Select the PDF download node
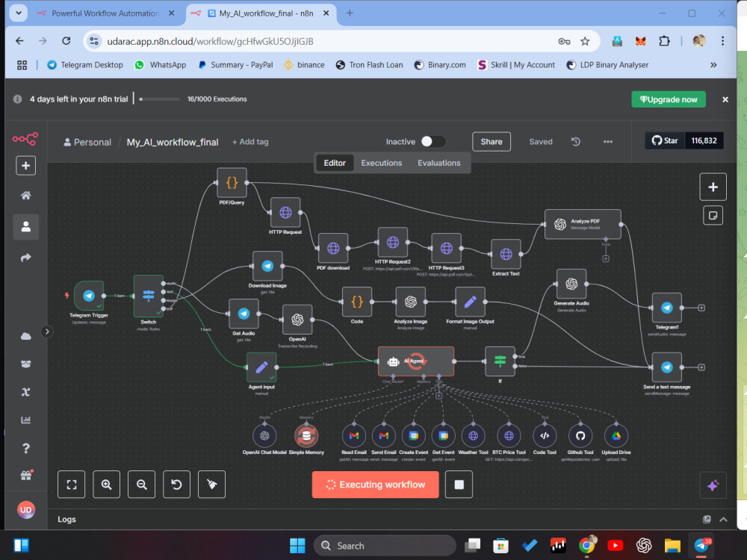This screenshot has height=560, width=747. 333,248
